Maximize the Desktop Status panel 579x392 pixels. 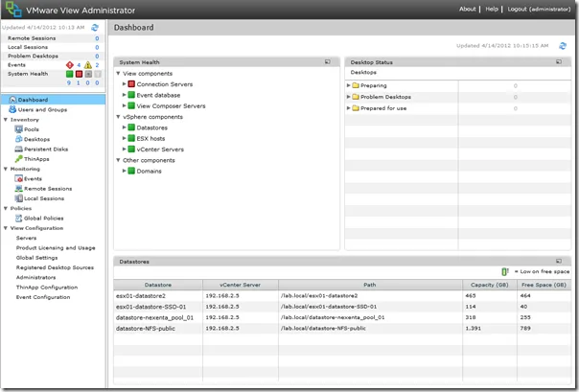point(559,62)
